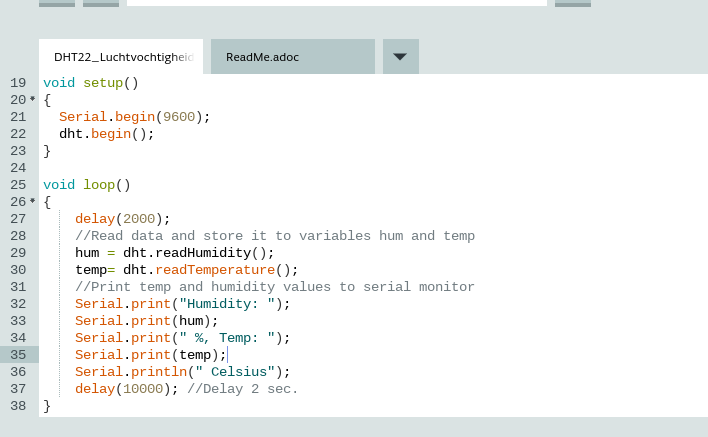Open the tab list dropdown arrow
The width and height of the screenshot is (708, 437).
click(401, 57)
